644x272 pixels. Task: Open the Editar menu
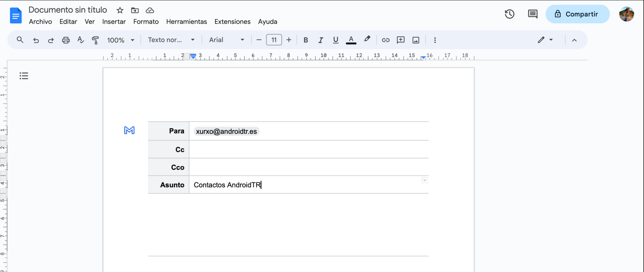point(68,22)
